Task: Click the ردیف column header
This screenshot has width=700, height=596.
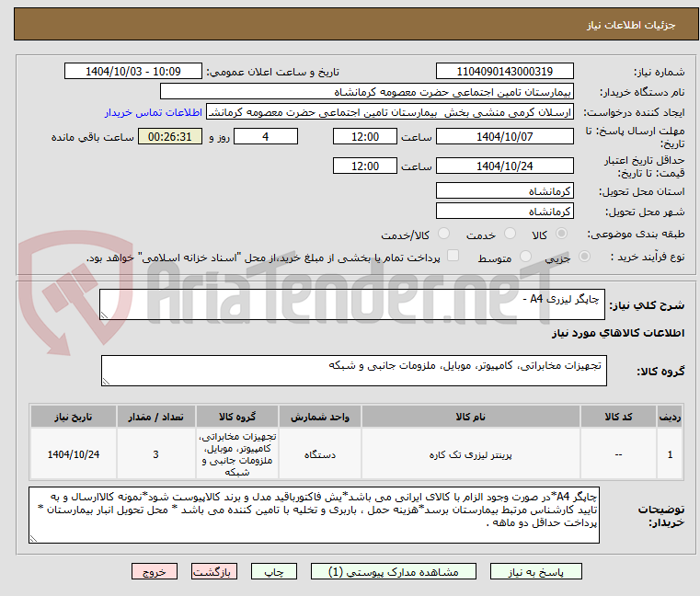Action: [670, 417]
